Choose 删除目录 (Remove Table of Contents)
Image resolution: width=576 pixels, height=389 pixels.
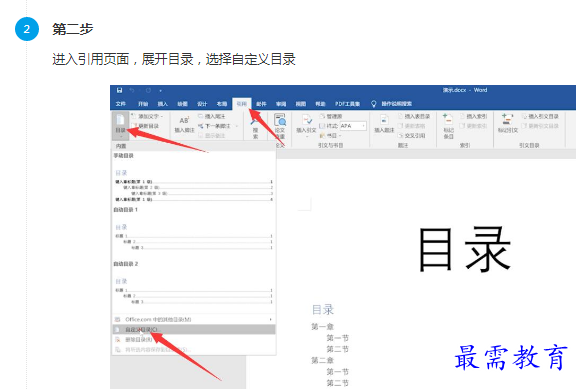pos(194,340)
